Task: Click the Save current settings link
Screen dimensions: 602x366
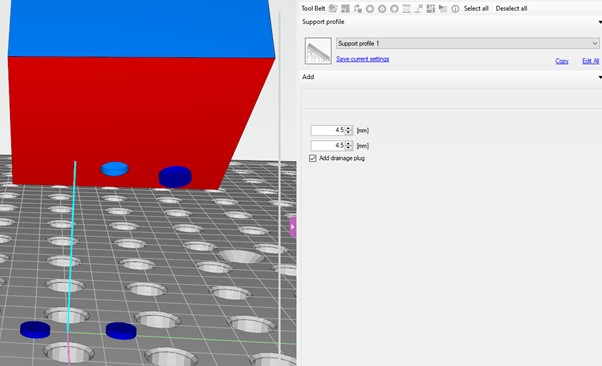Action: coord(362,59)
